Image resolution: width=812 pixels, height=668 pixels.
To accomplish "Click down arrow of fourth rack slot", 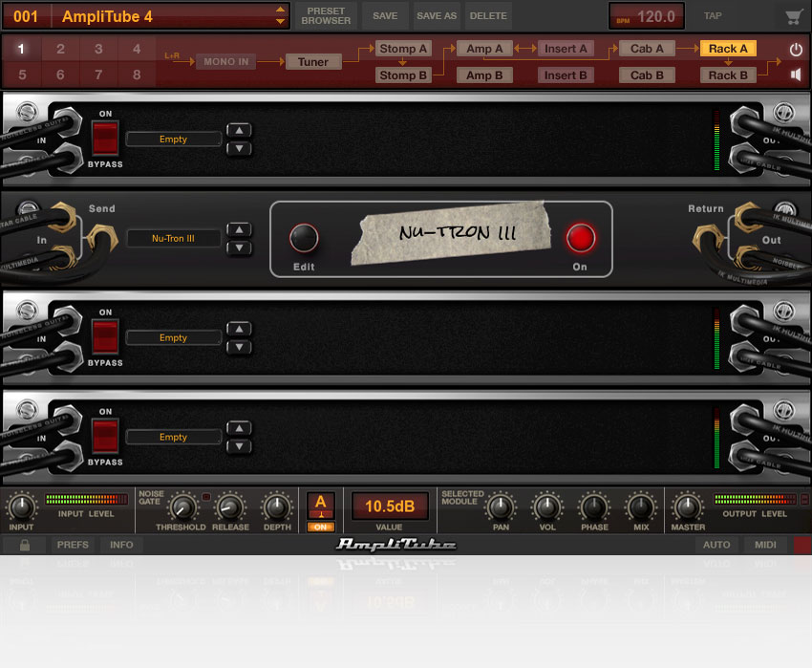I will [239, 446].
